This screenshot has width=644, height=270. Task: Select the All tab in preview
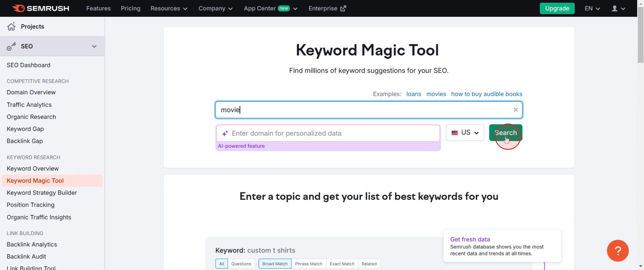[x=221, y=264]
